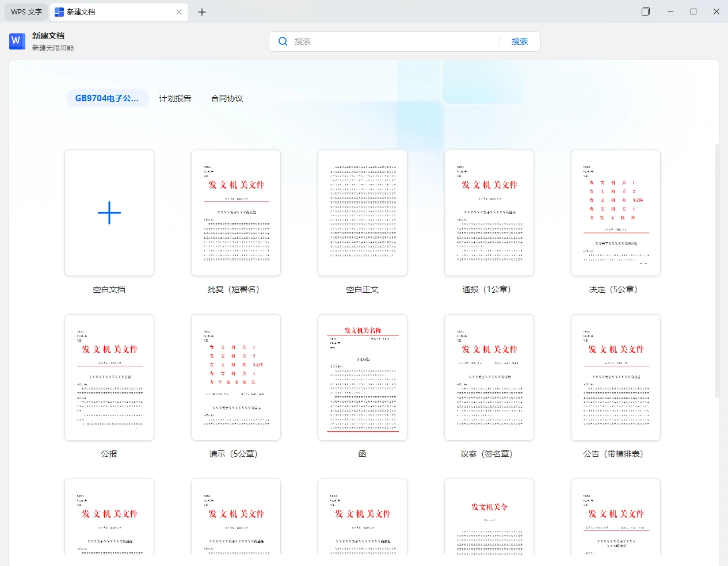This screenshot has height=566, width=728.
Task: Select the GB9704电子公文 category
Action: point(107,98)
